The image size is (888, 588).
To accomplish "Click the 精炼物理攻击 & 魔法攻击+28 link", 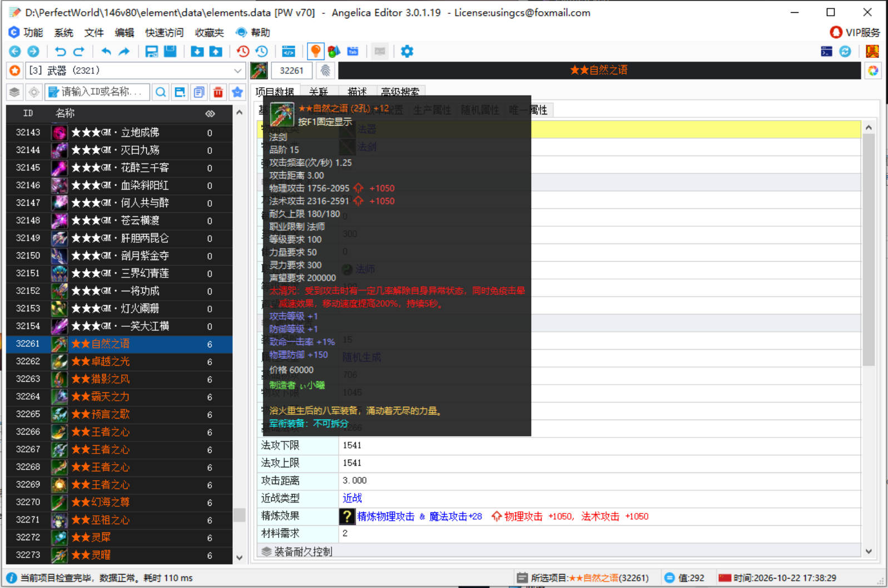I will pos(420,516).
